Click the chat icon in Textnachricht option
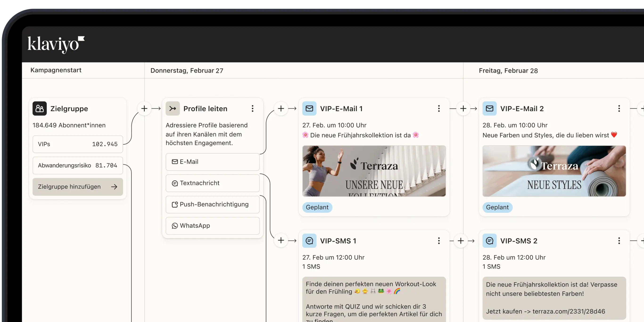644x322 pixels. point(175,183)
